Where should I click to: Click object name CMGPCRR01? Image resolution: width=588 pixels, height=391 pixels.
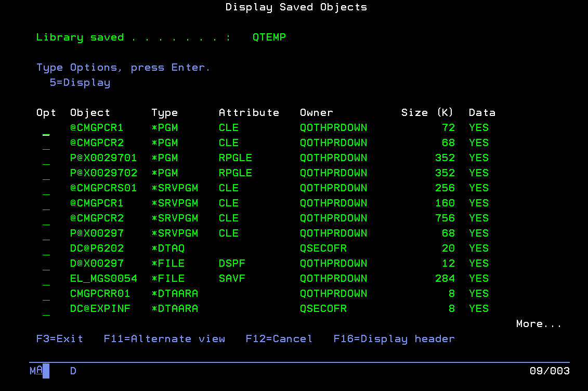click(x=100, y=294)
